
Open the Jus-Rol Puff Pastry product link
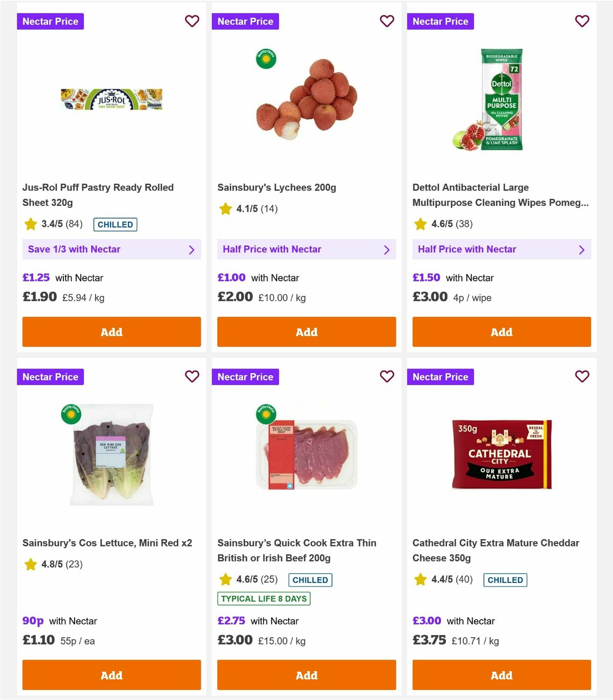[99, 195]
